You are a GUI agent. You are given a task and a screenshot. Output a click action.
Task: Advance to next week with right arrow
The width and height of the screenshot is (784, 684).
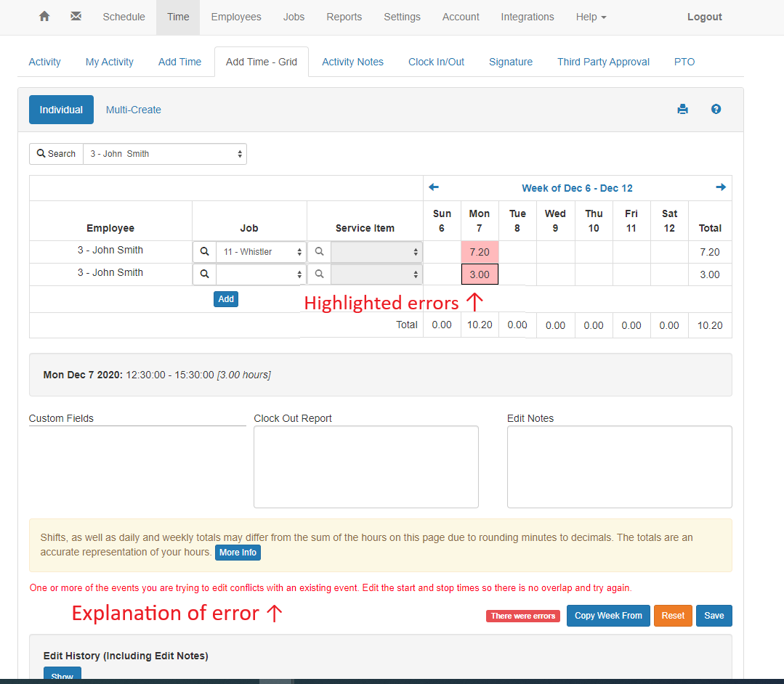[x=721, y=187]
